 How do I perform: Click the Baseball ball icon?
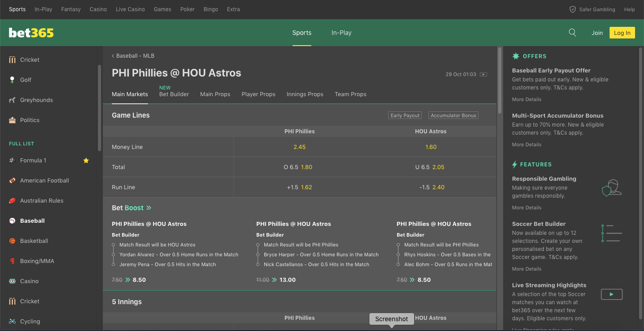click(x=12, y=221)
